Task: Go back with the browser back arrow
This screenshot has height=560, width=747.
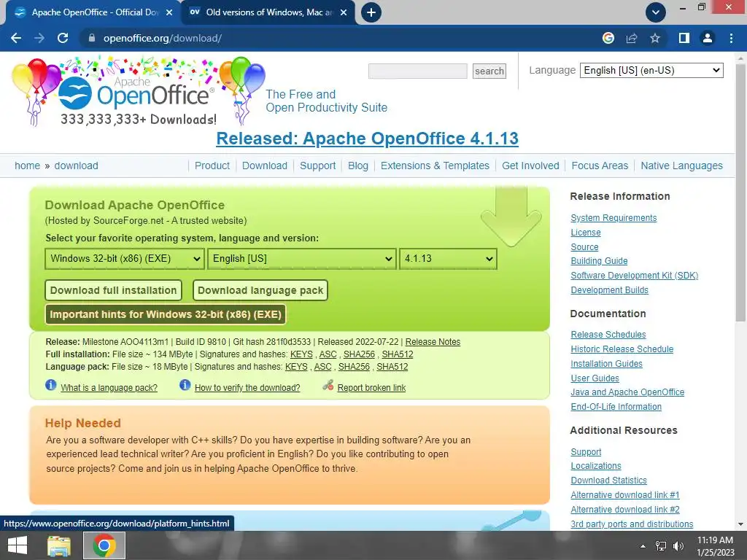Action: coord(16,38)
